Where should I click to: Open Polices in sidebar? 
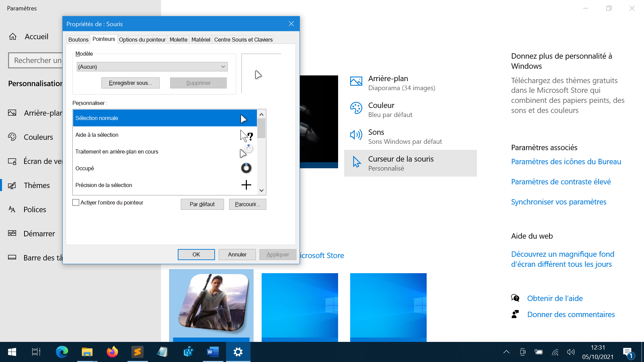[35, 209]
